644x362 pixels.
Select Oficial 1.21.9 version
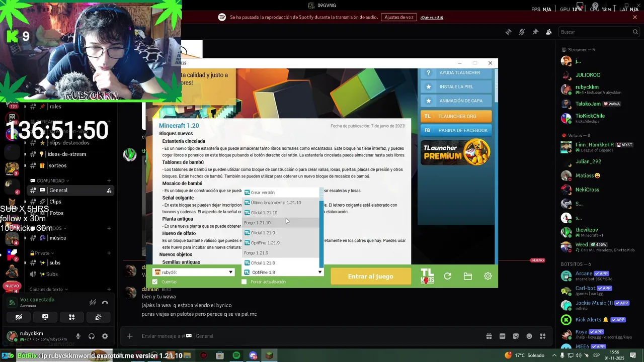(x=281, y=233)
